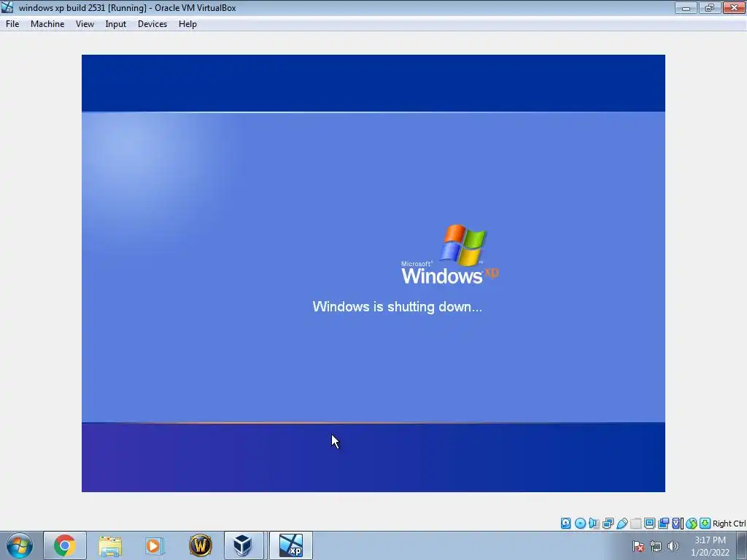Click the USB devices status icon
Image resolution: width=747 pixels, height=560 pixels.
pyautogui.click(x=622, y=524)
